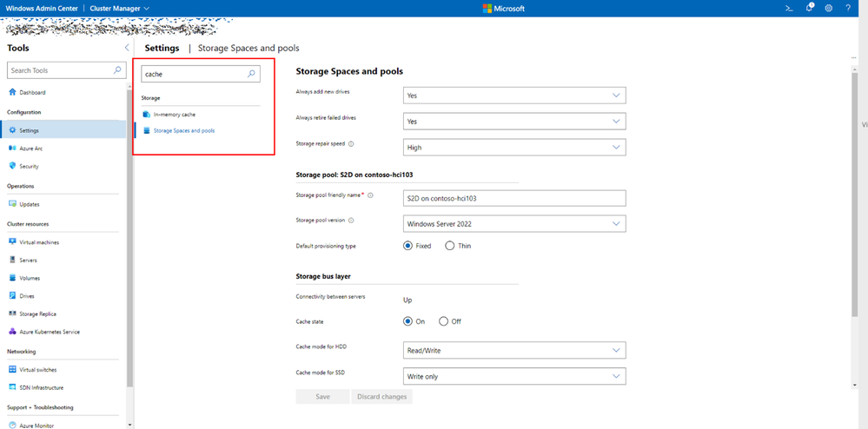Select Thin provisioning type

(449, 245)
